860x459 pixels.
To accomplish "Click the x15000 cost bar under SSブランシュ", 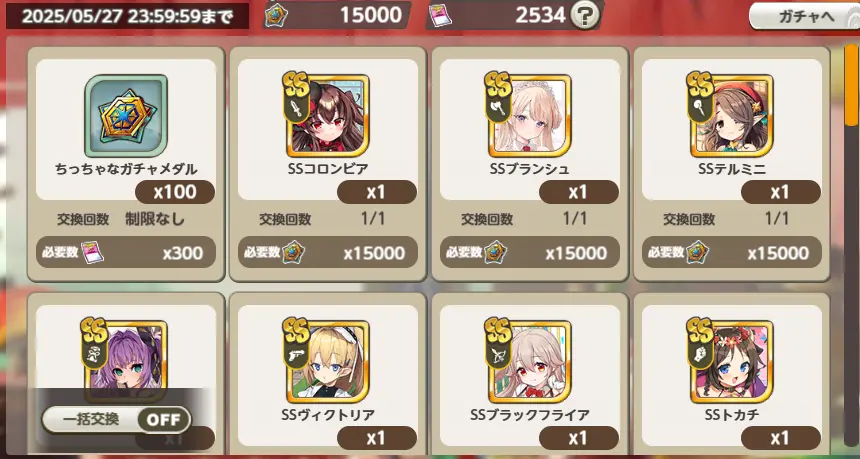I will 530,252.
